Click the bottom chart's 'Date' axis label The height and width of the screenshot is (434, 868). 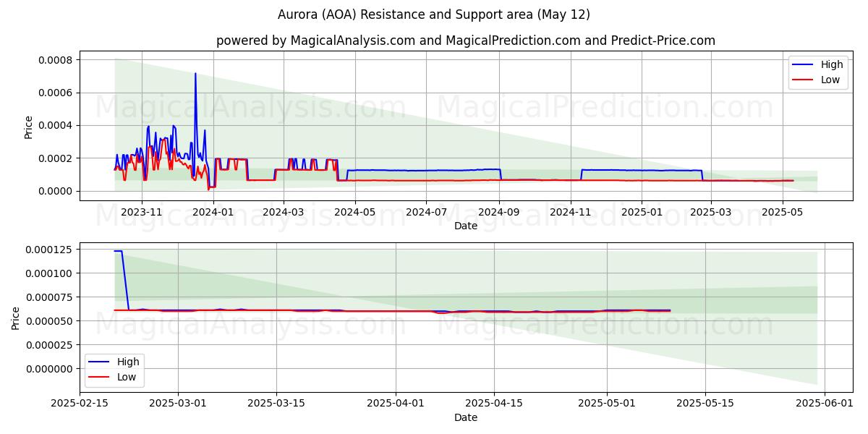coord(466,417)
